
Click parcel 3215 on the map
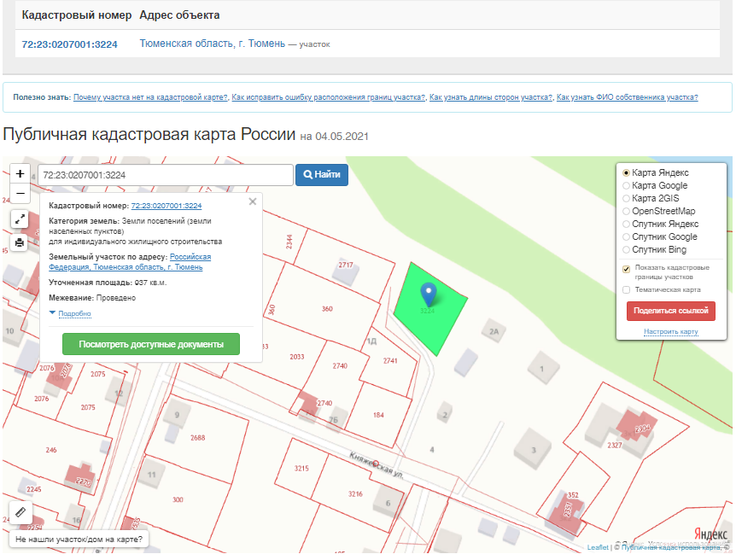click(x=301, y=468)
